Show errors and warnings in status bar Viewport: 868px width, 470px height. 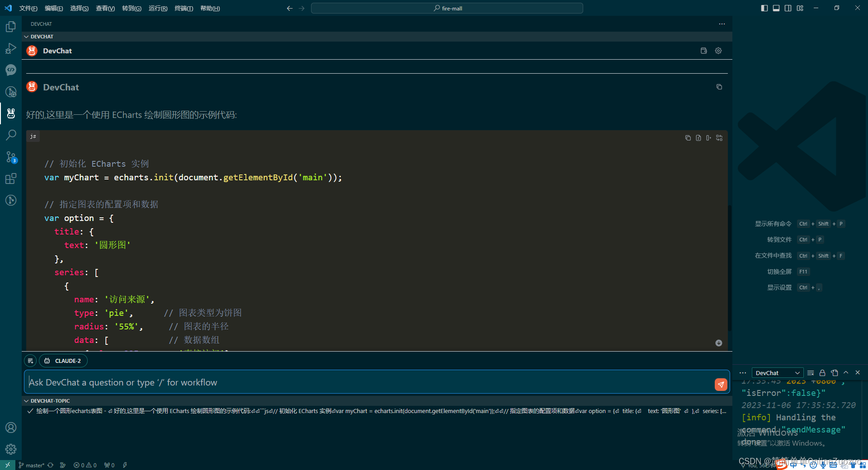pos(85,465)
